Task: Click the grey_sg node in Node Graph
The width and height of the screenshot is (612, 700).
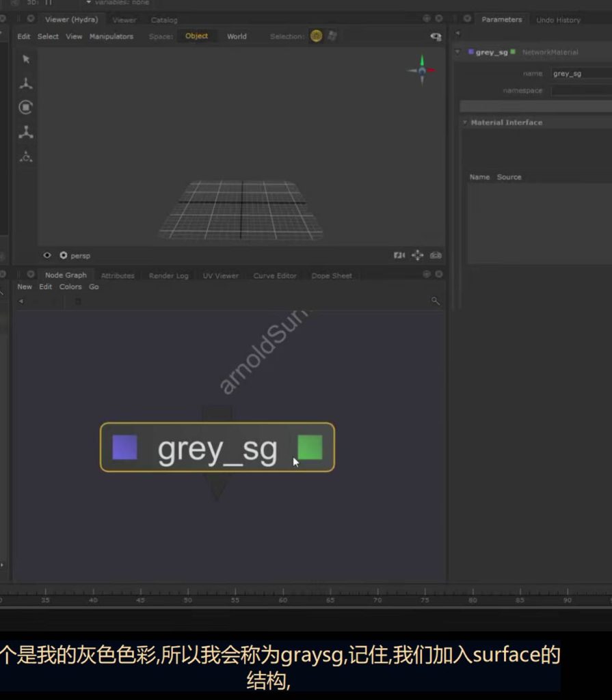Action: tap(217, 448)
